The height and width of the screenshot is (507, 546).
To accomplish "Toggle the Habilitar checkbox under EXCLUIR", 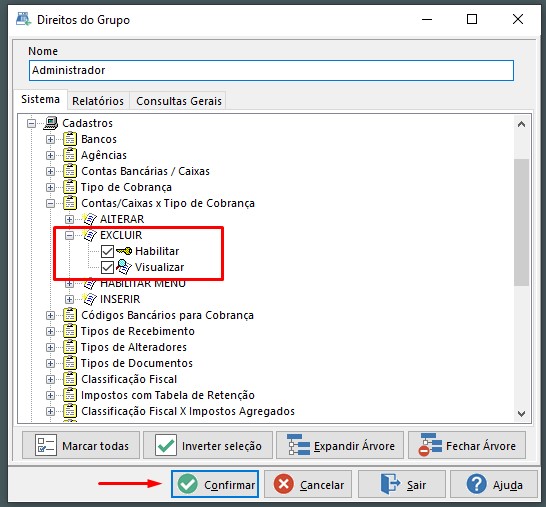I will tap(107, 251).
